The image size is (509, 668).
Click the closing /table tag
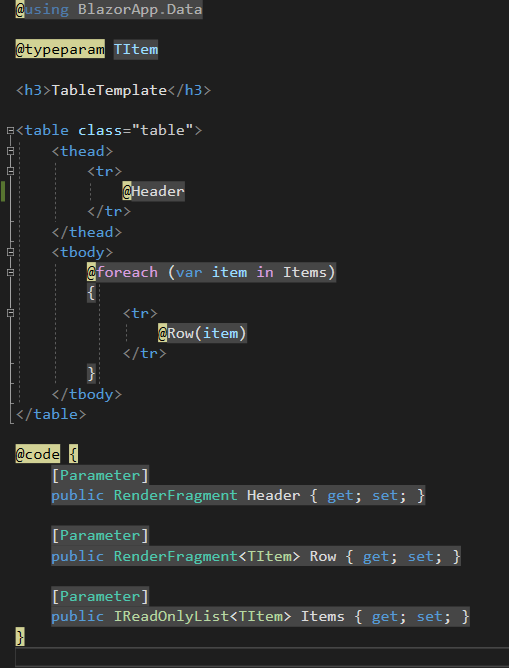tap(51, 414)
